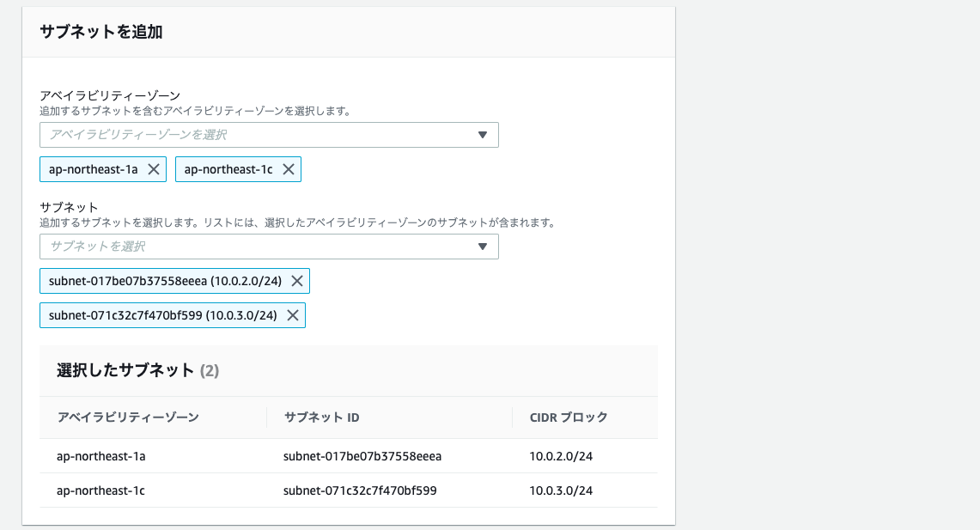The image size is (980, 530).
Task: Select the ap-northeast-1a token label
Action: pyautogui.click(x=94, y=168)
